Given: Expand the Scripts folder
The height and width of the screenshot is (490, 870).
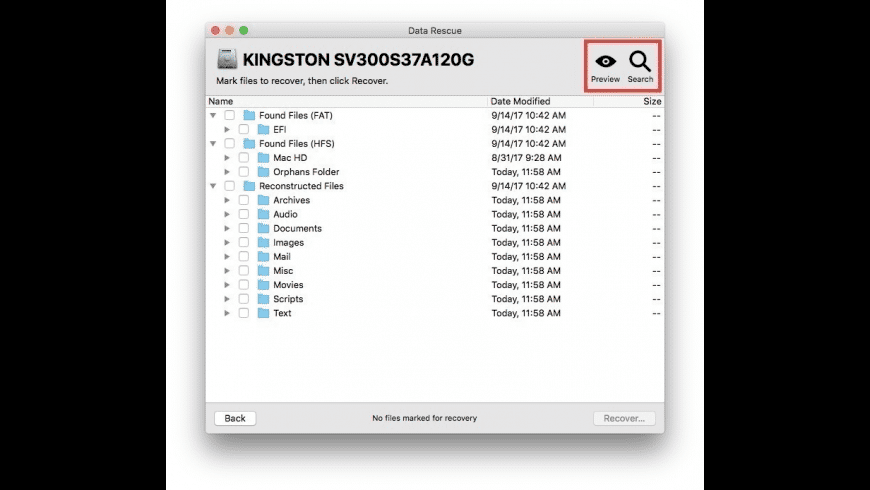Looking at the screenshot, I should click(227, 299).
